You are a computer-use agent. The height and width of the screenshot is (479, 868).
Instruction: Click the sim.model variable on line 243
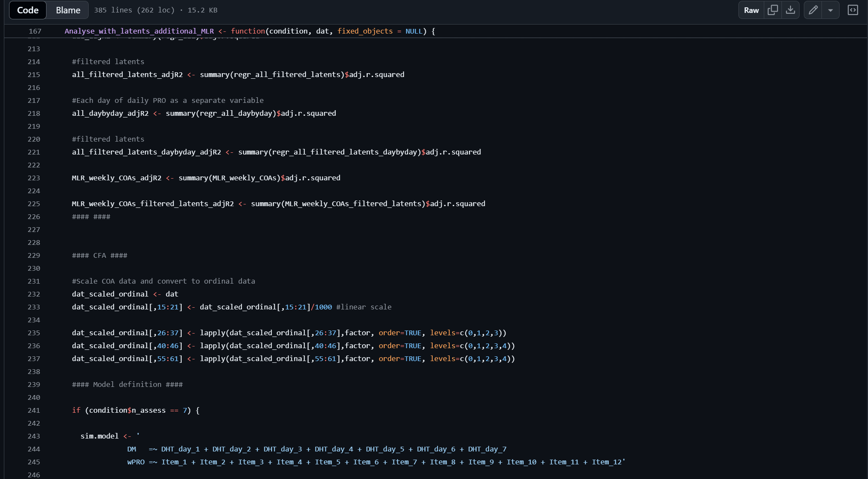(99, 436)
